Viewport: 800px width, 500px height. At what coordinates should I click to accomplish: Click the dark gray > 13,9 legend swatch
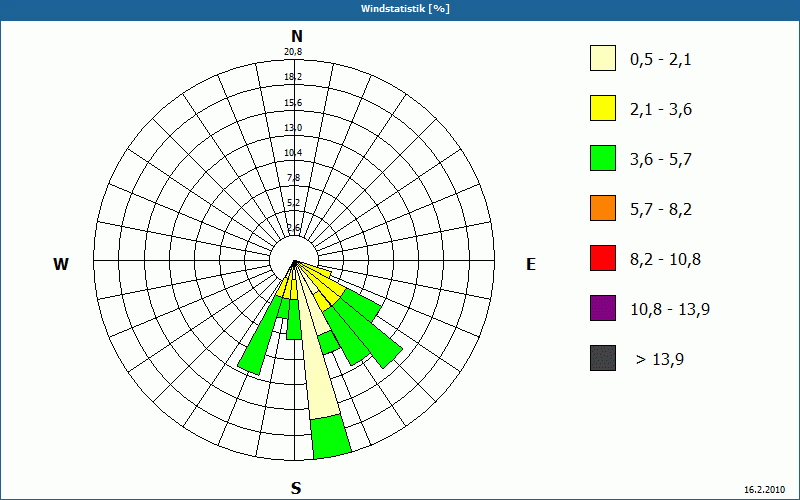(603, 358)
